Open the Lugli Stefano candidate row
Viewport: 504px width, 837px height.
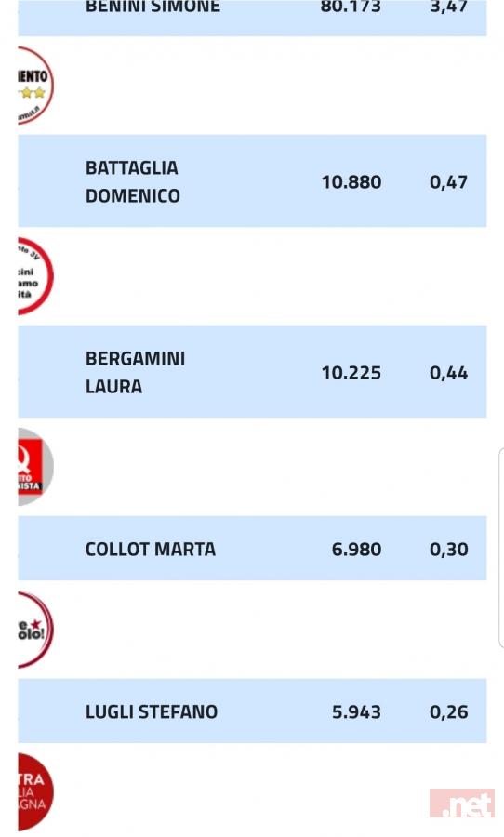[252, 711]
